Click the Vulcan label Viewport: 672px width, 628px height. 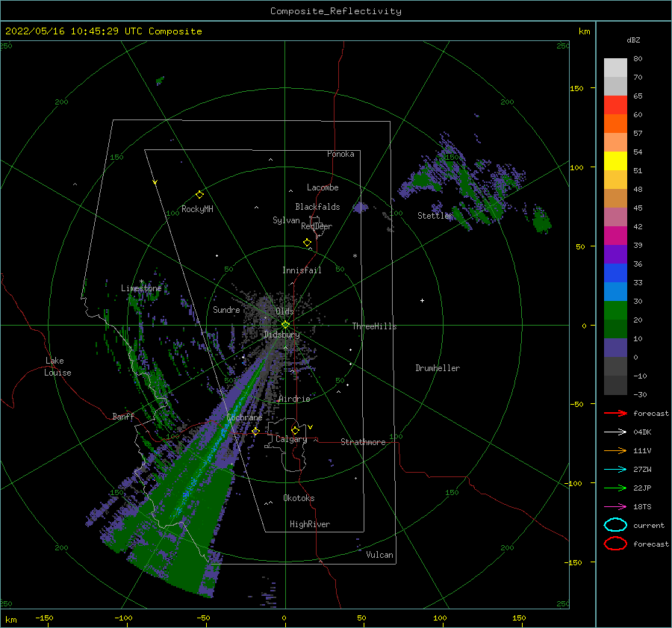379,555
